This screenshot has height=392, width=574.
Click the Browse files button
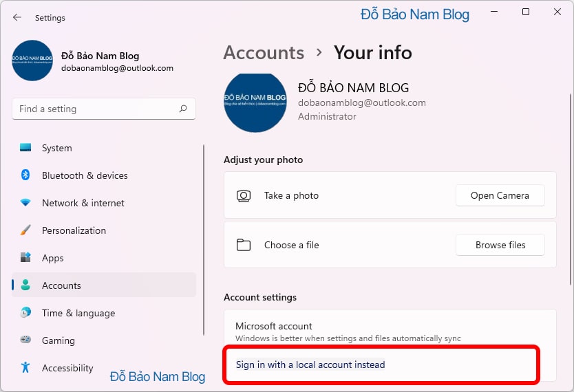pyautogui.click(x=500, y=245)
